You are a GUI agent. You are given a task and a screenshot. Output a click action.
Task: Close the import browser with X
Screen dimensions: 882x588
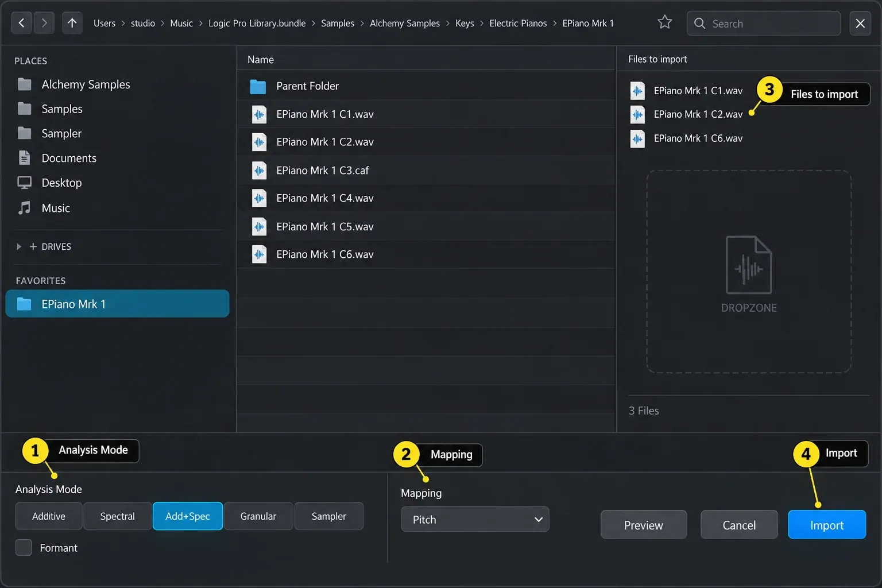(x=860, y=23)
